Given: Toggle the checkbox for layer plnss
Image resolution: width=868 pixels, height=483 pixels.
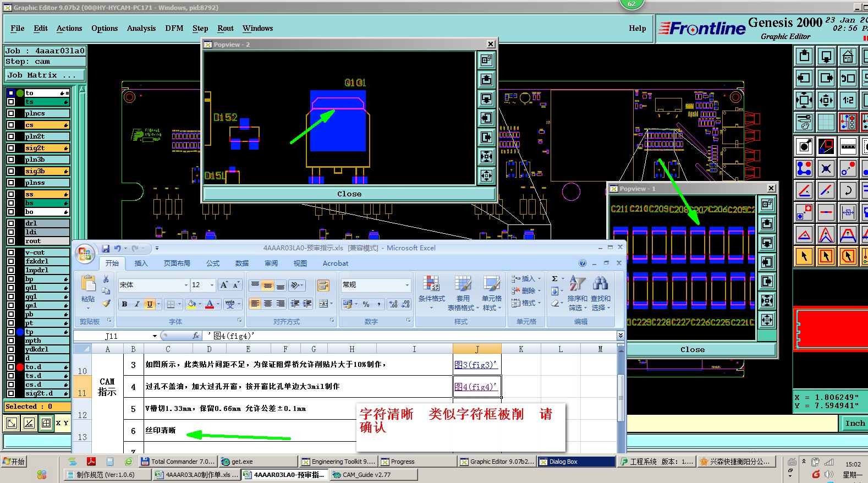Looking at the screenshot, I should pyautogui.click(x=11, y=183).
